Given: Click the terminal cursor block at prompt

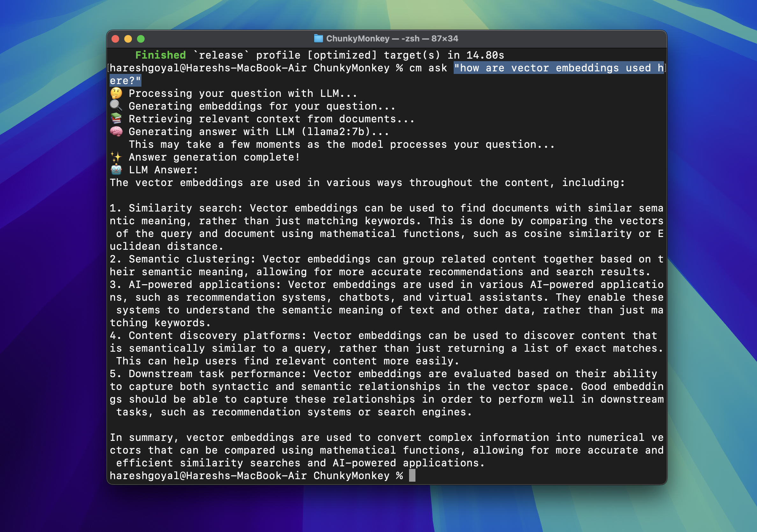Looking at the screenshot, I should (412, 475).
